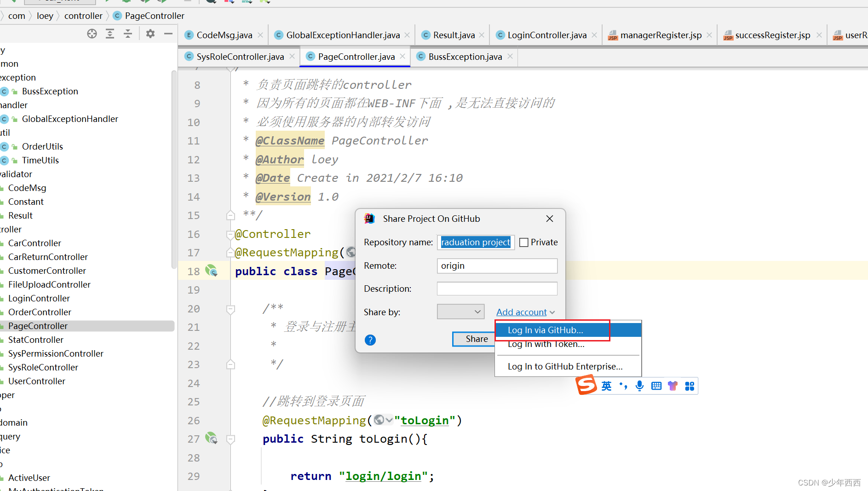Open the IME soft keyboard

click(x=656, y=386)
